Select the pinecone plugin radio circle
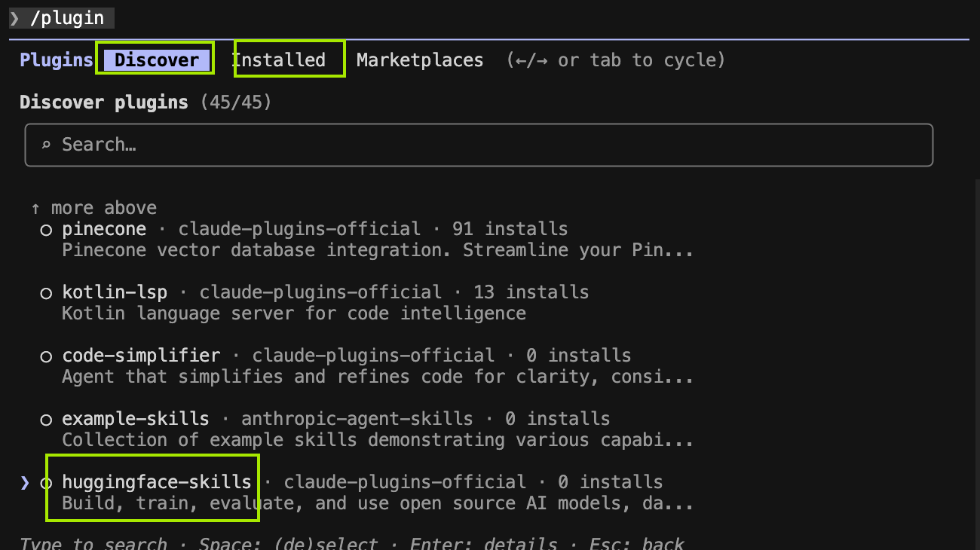The width and height of the screenshot is (980, 550). click(x=46, y=230)
